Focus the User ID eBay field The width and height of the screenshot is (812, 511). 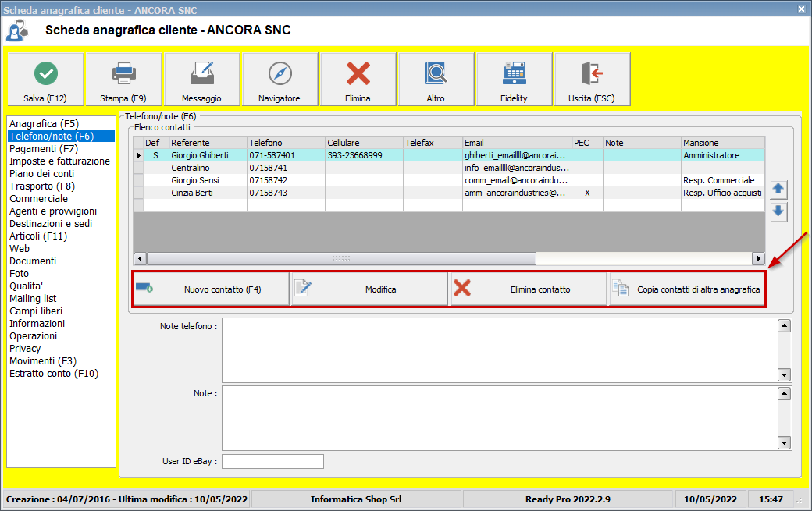(x=273, y=461)
